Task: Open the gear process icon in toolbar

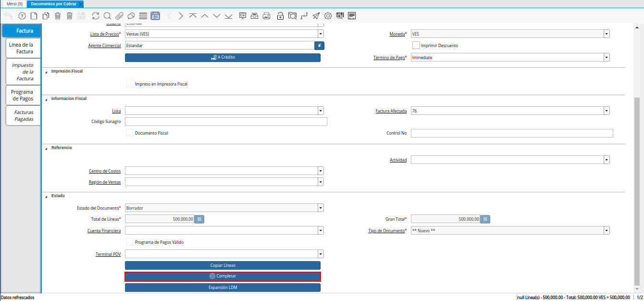Action: click(328, 16)
